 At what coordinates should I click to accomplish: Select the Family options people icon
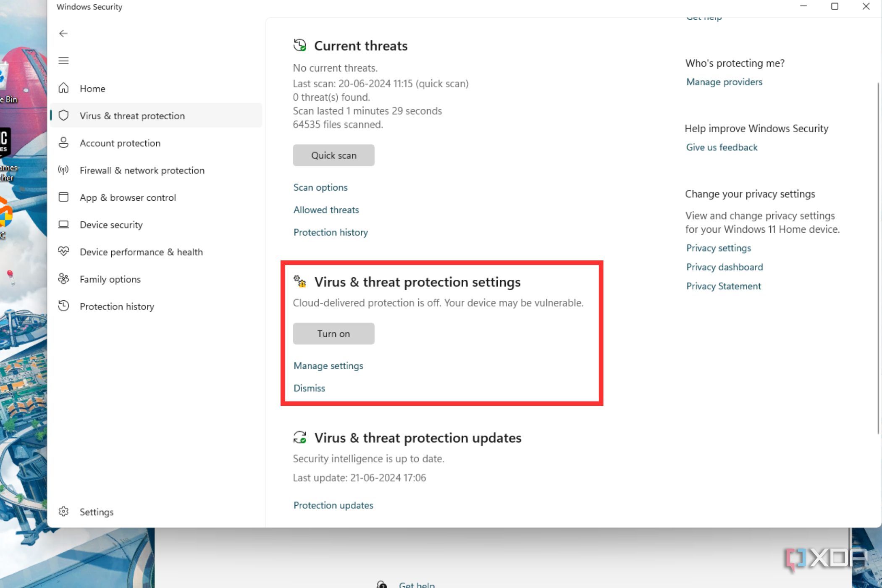(63, 279)
